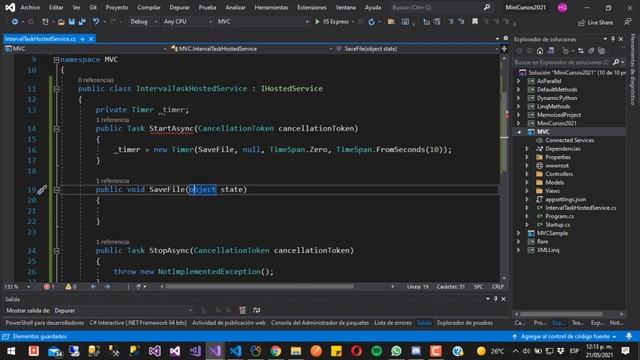The width and height of the screenshot is (640, 360).
Task: Open the Herramientas menu
Action: pyautogui.click(x=271, y=7)
